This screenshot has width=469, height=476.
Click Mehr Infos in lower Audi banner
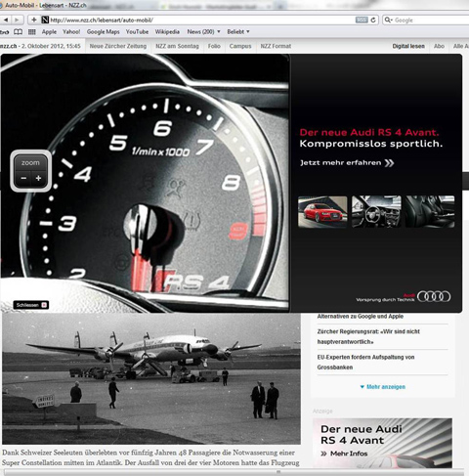[349, 454]
